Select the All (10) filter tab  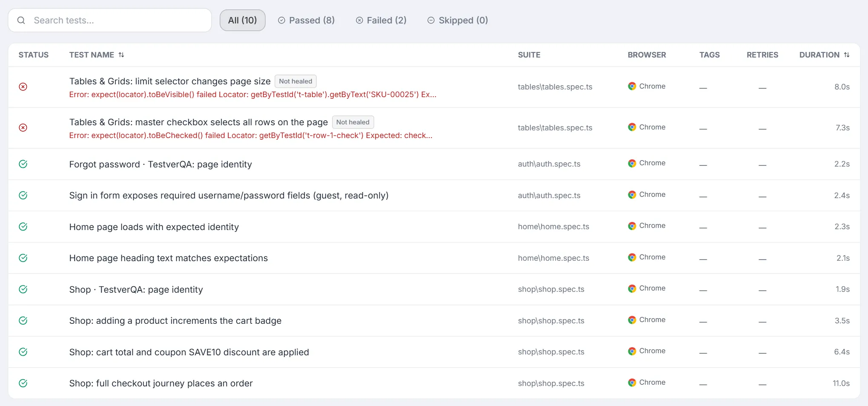(243, 20)
